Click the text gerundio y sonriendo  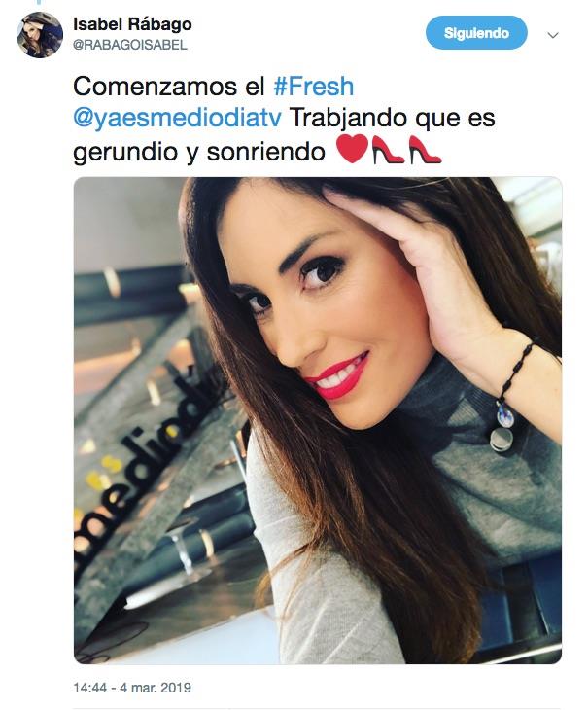199,152
